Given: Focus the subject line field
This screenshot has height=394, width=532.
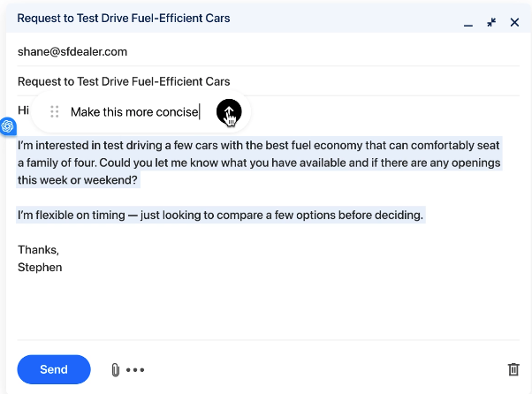Looking at the screenshot, I should point(124,81).
